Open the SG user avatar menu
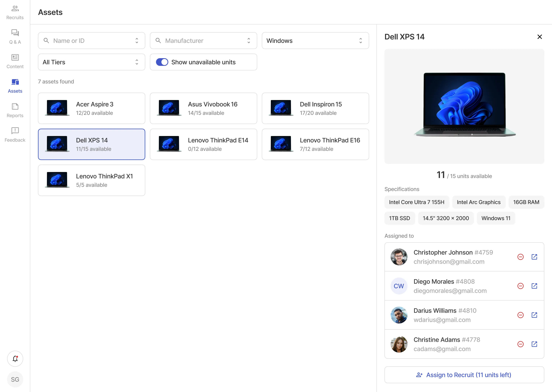Screen dimensions: 552x392 (x=15, y=379)
